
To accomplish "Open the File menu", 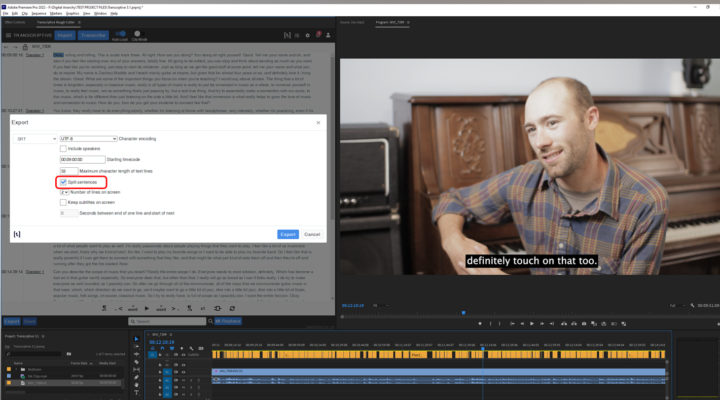I will (x=6, y=13).
